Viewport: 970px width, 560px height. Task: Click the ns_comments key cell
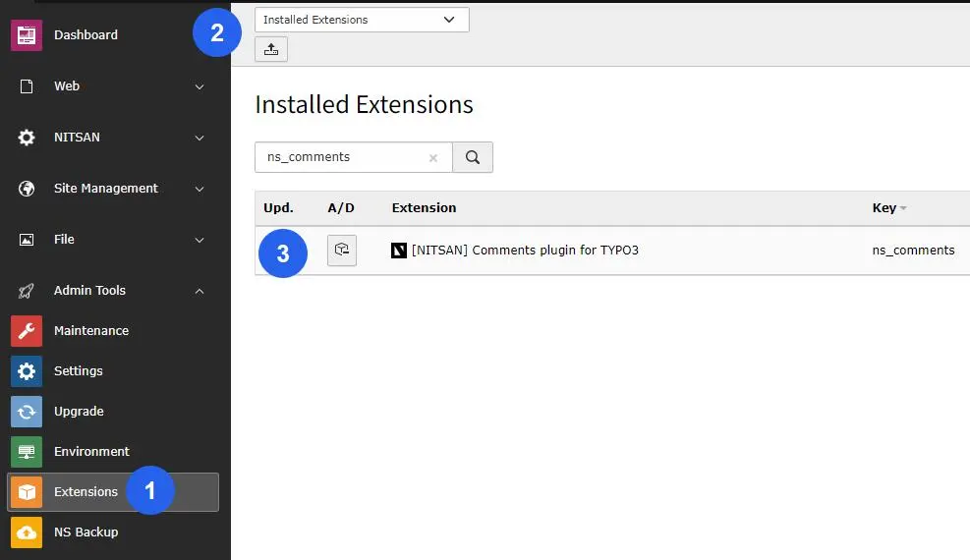pos(913,251)
